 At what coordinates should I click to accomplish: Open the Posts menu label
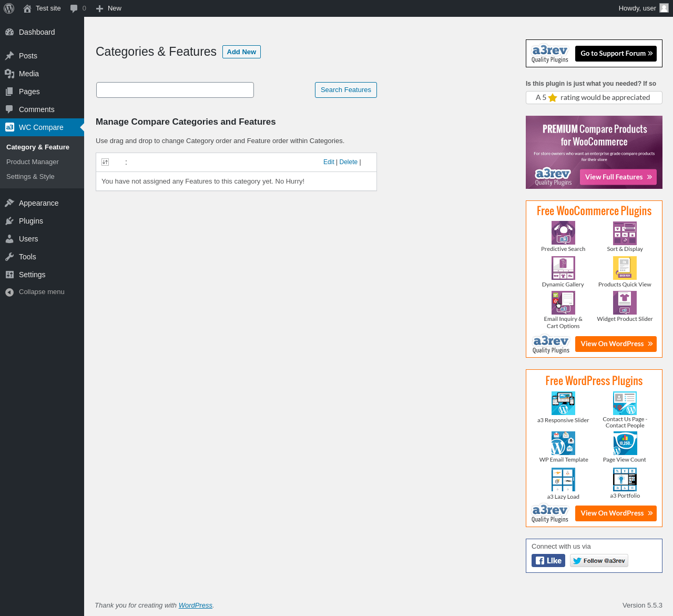(x=28, y=56)
